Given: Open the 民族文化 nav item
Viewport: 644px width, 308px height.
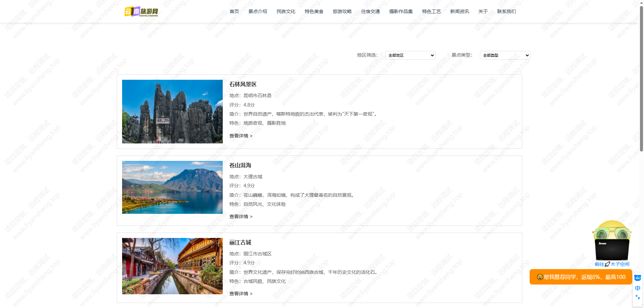Looking at the screenshot, I should [286, 11].
